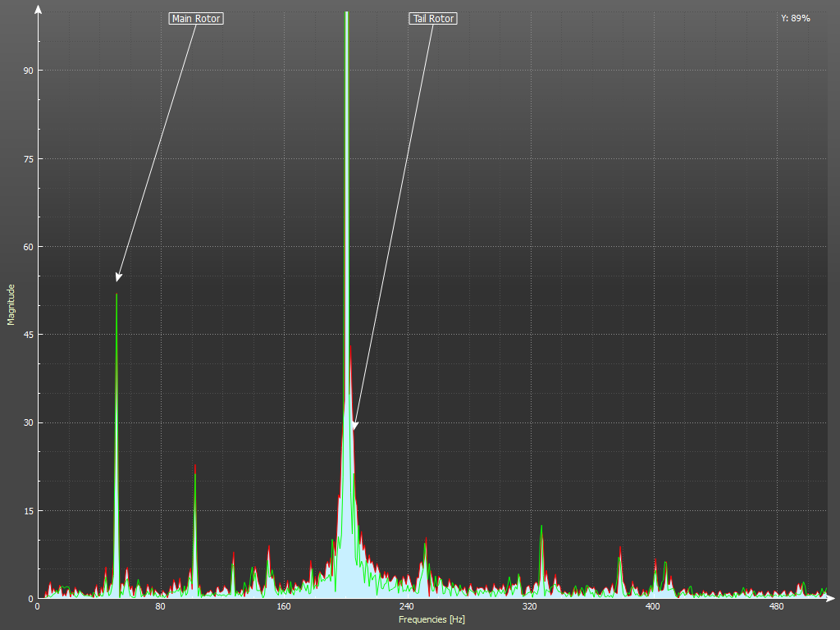Click the 15 magnitude axis tick label
The width and height of the screenshot is (840, 630).
pyautogui.click(x=28, y=510)
